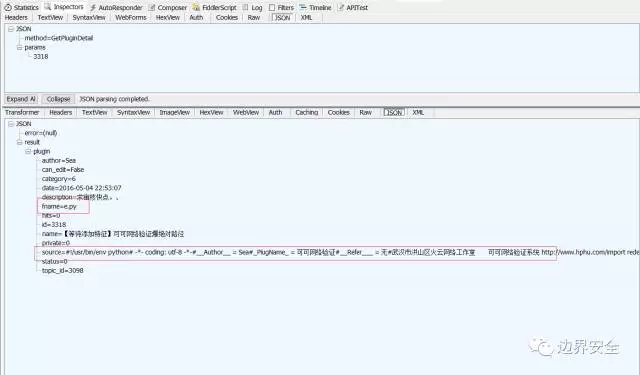Open the Composer tab
Viewport: 640px width, 375px height.
point(168,8)
